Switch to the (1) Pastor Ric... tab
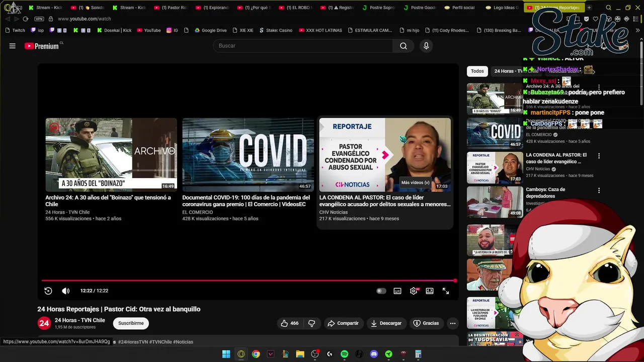The width and height of the screenshot is (644, 362). click(x=171, y=8)
